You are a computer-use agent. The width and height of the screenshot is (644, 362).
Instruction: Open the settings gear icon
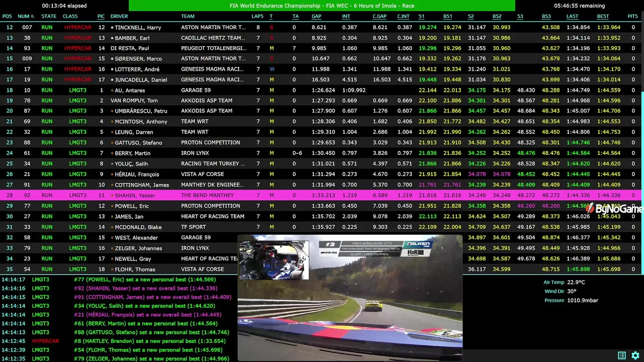635,355
